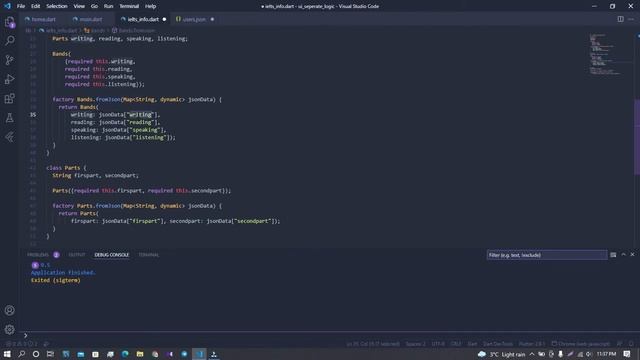Click the Split Editor Right icon

[620, 19]
